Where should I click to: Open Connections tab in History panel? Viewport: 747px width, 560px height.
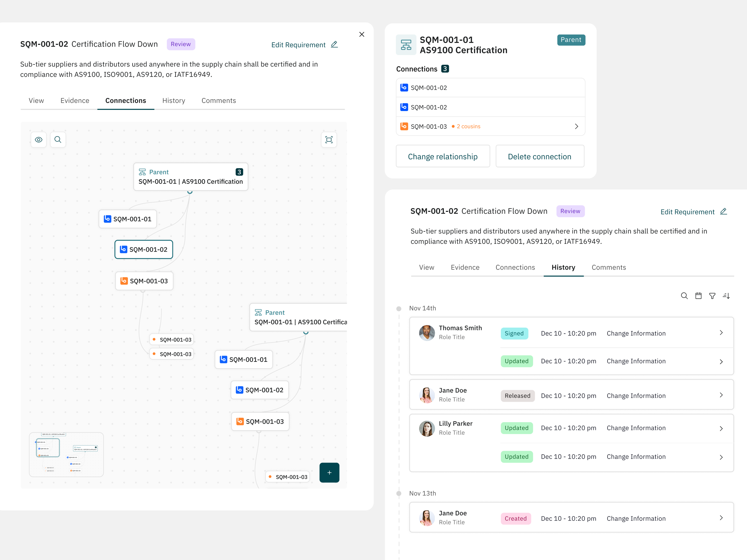click(x=515, y=267)
